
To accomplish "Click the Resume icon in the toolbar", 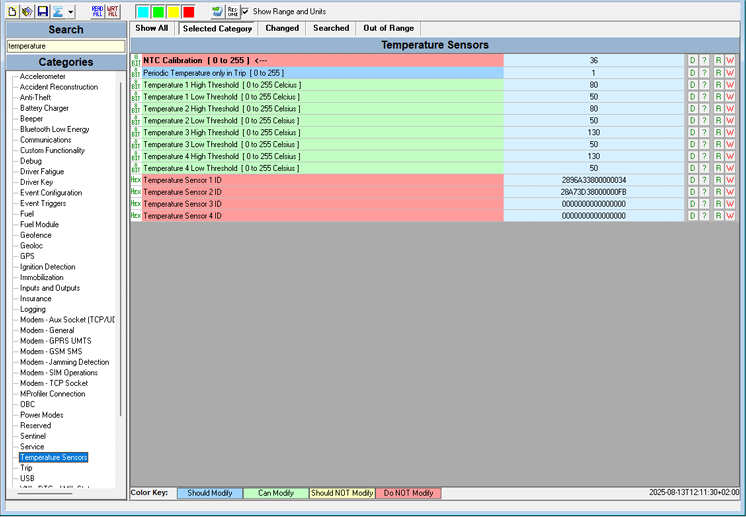I will (232, 11).
